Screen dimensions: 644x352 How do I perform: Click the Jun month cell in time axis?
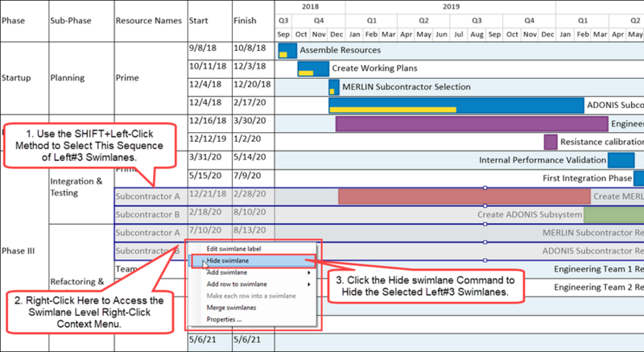(441, 35)
